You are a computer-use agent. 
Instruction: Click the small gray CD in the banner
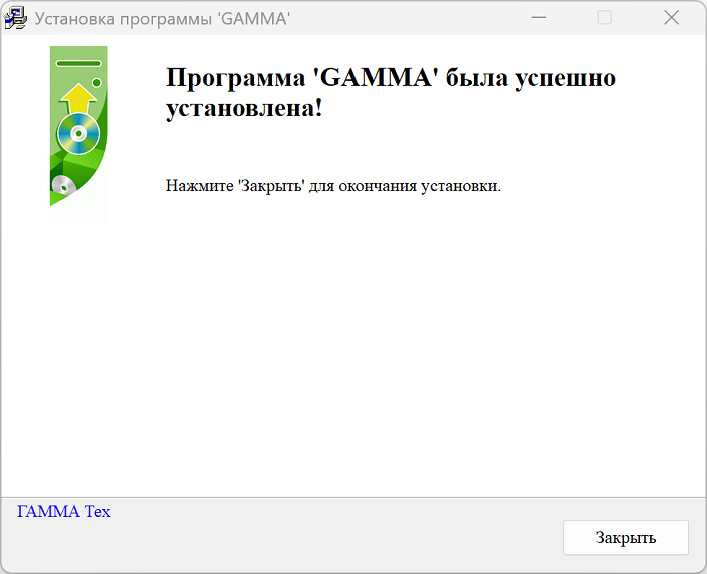point(62,184)
